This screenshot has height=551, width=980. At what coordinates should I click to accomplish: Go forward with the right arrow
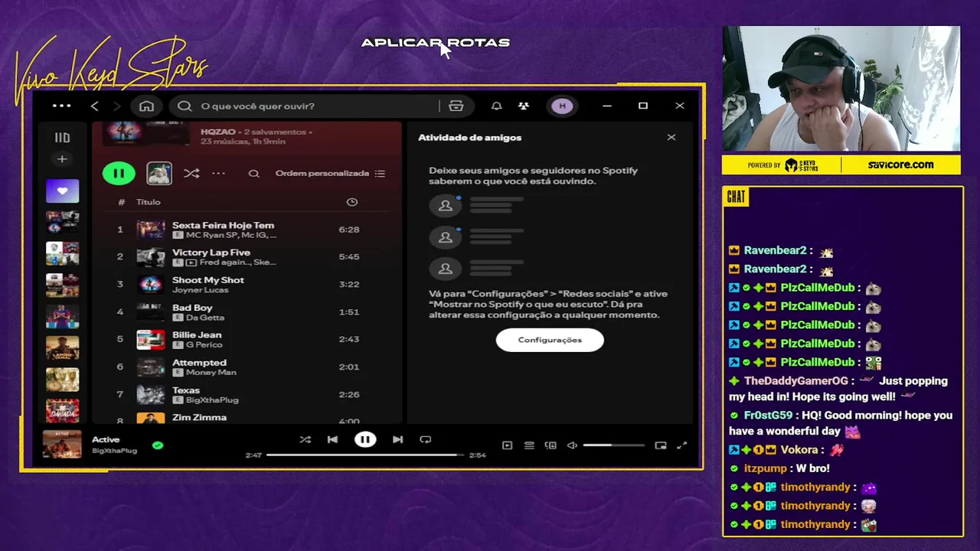[117, 106]
